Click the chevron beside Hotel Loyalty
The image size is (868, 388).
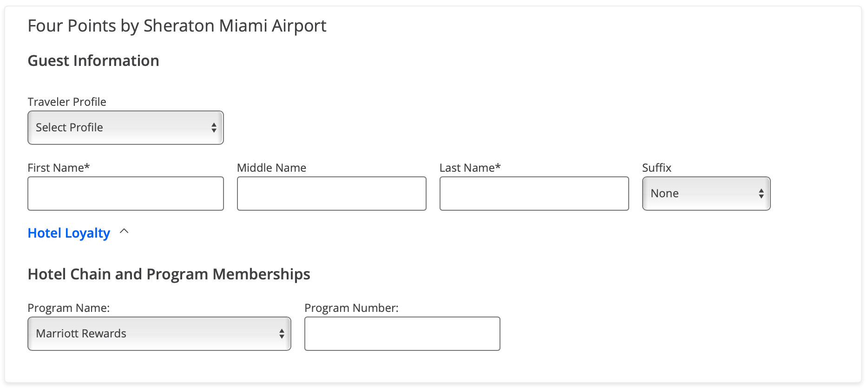tap(124, 231)
